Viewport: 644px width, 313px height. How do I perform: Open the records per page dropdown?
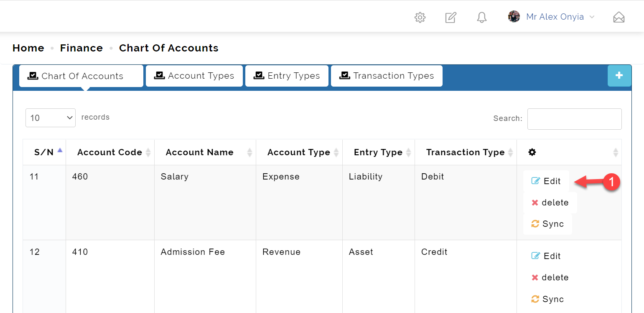click(x=51, y=118)
